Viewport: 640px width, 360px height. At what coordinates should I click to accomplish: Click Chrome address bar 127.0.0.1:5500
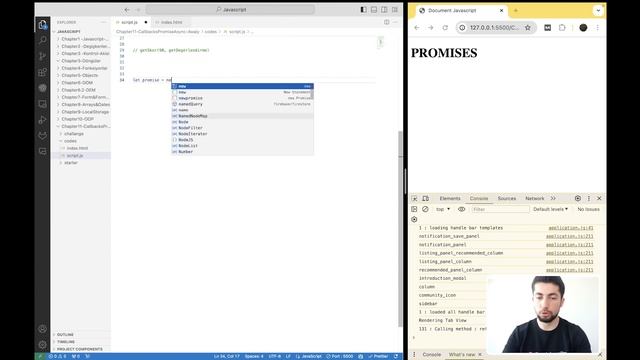[x=494, y=28]
